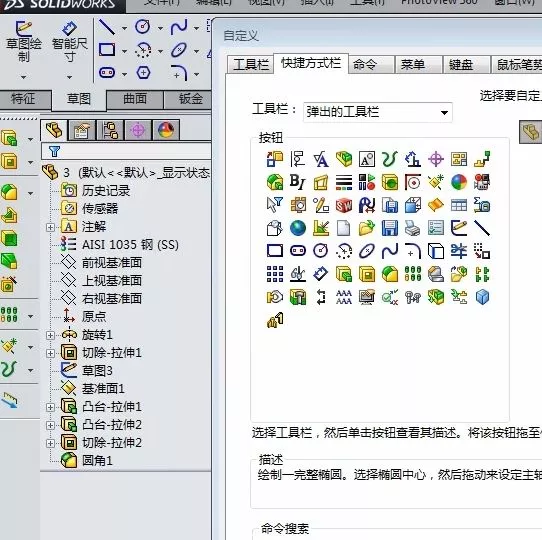The width and height of the screenshot is (542, 540).
Task: Expand the 切除-拉伸2 feature node
Action: [50, 443]
